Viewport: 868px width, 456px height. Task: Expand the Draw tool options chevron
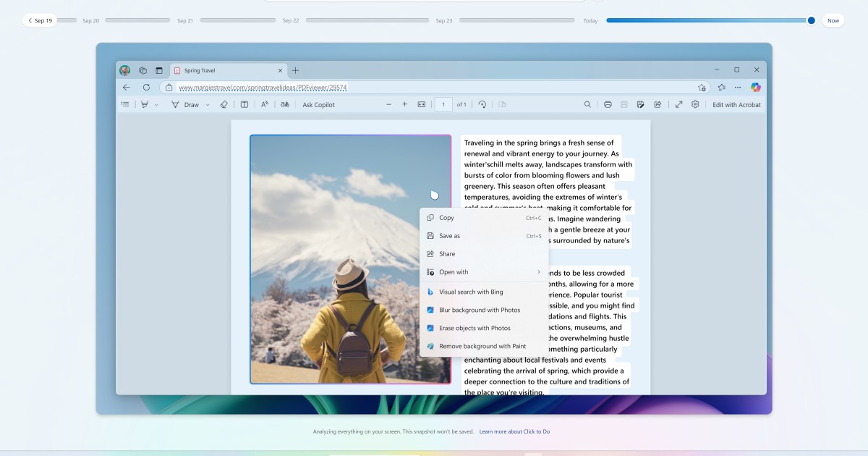(x=208, y=105)
